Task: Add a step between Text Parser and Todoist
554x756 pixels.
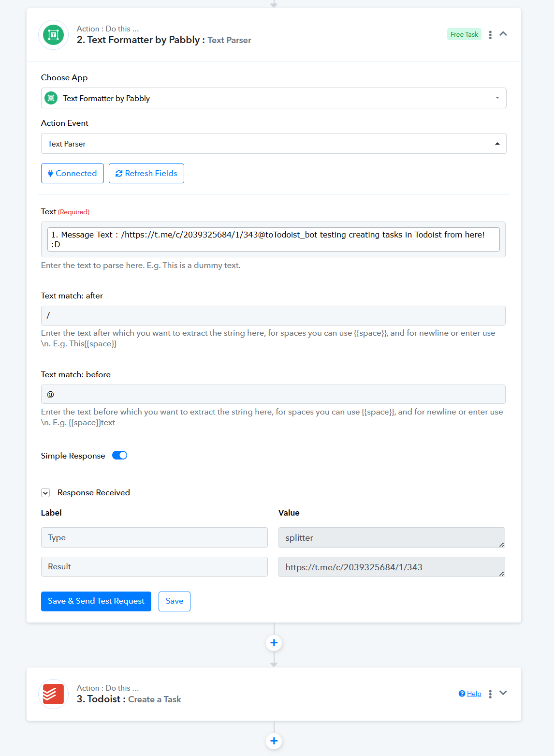Action: (274, 643)
